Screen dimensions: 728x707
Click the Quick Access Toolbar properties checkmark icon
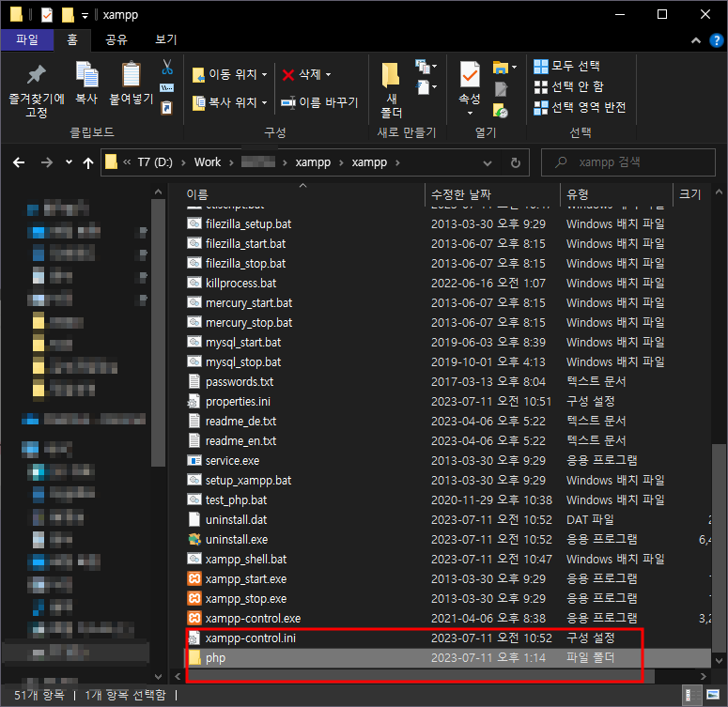click(x=47, y=15)
